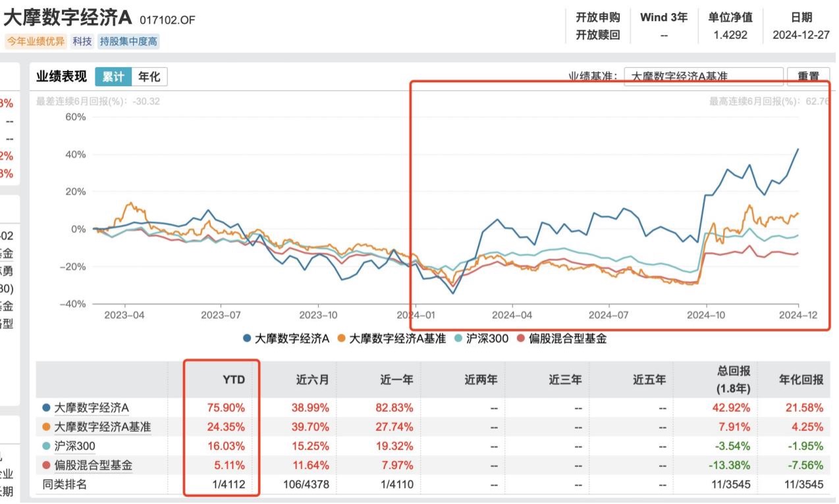Viewport: 839px width, 504px height.
Task: Click the 近三年 column header
Action: (x=565, y=380)
